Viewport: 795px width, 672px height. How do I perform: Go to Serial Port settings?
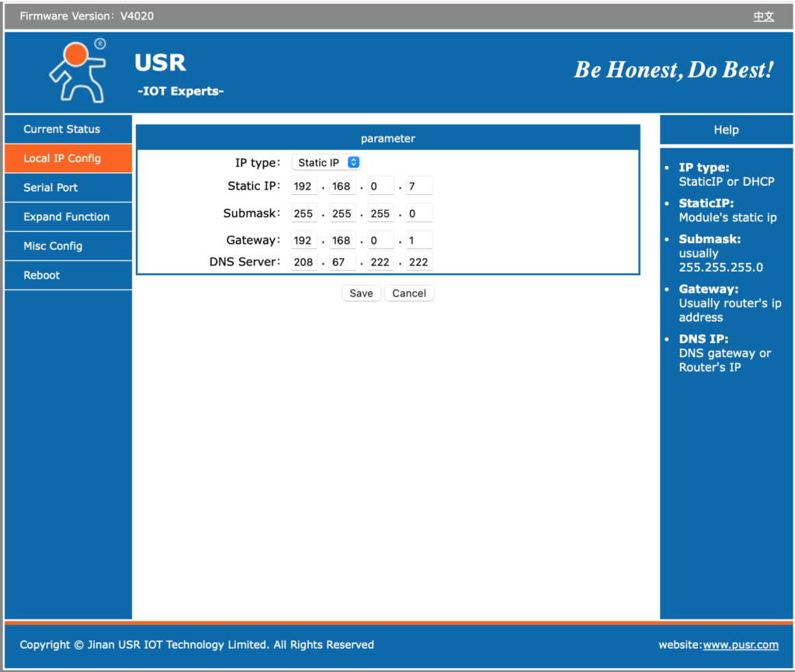pyautogui.click(x=50, y=188)
